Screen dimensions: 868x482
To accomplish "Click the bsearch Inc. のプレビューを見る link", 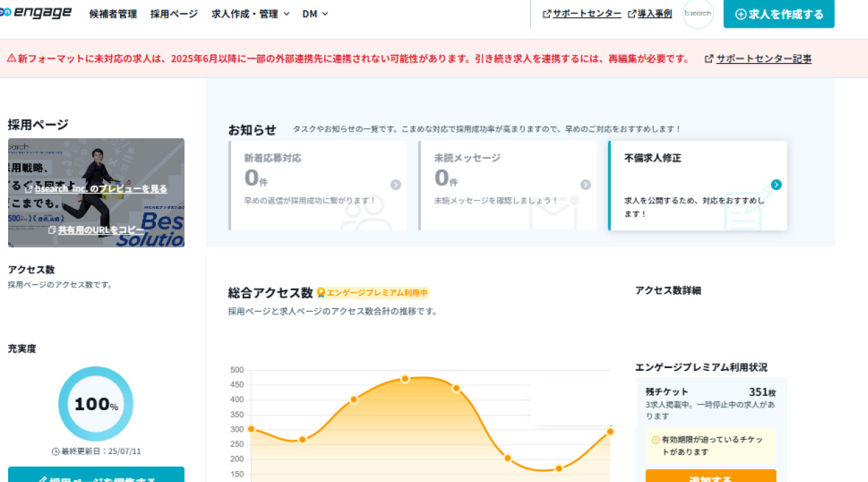I will [x=100, y=188].
